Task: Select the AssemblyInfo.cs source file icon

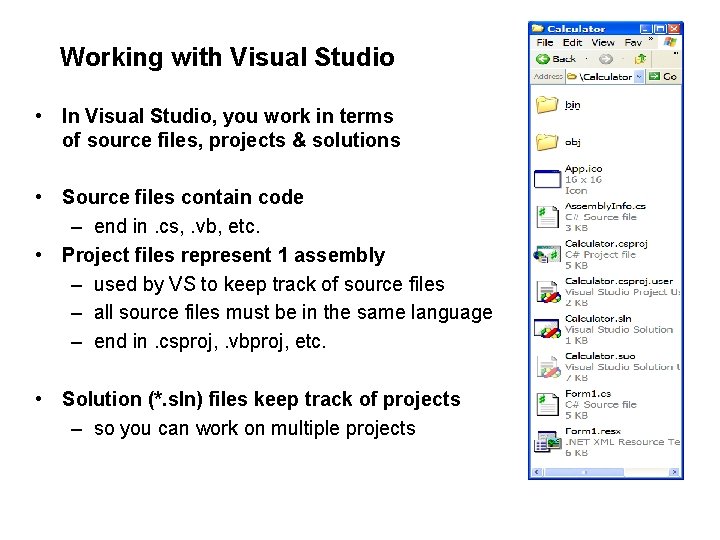Action: click(x=547, y=217)
